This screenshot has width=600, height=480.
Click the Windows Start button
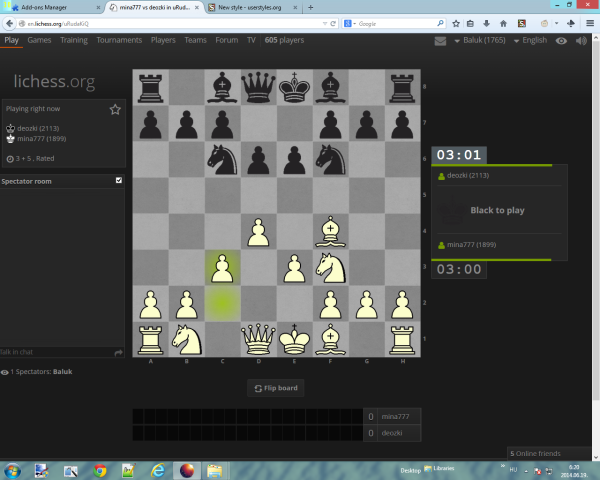pyautogui.click(x=12, y=470)
